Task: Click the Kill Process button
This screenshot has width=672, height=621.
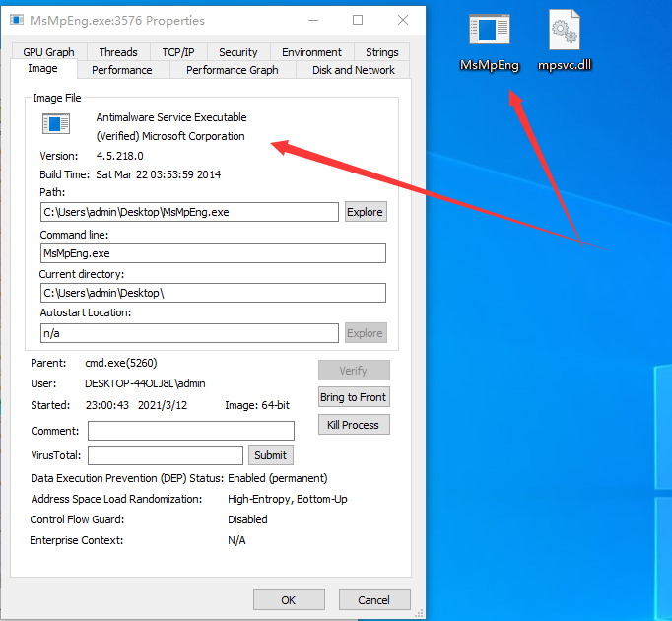Action: (x=354, y=425)
